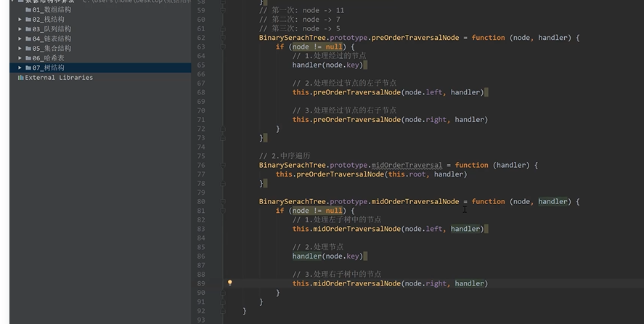Click the folder icon of 06_哈希表
The image size is (644, 324).
click(x=28, y=58)
